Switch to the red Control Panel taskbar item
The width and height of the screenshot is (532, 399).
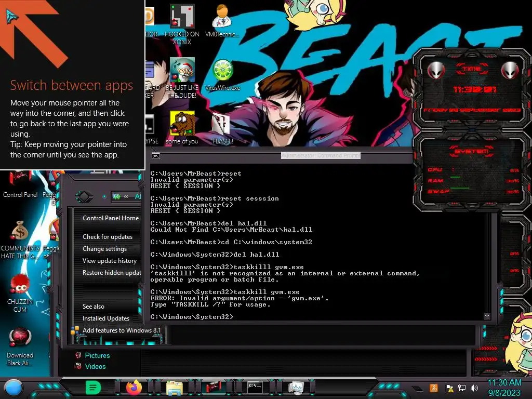pos(214,388)
